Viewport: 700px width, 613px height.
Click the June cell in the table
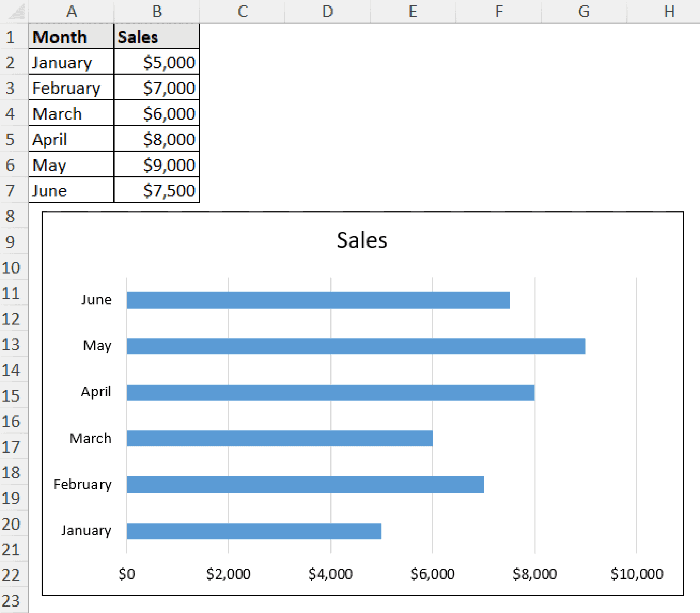pos(71,191)
